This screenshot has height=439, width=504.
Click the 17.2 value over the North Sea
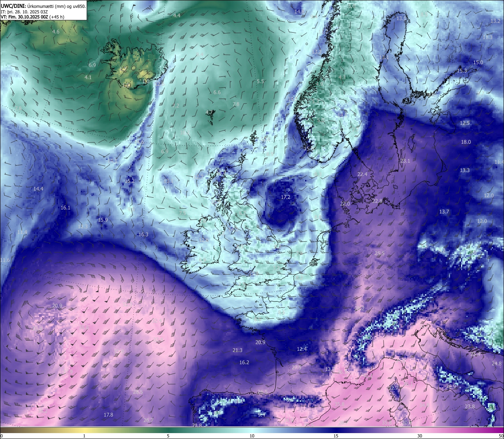click(x=285, y=197)
